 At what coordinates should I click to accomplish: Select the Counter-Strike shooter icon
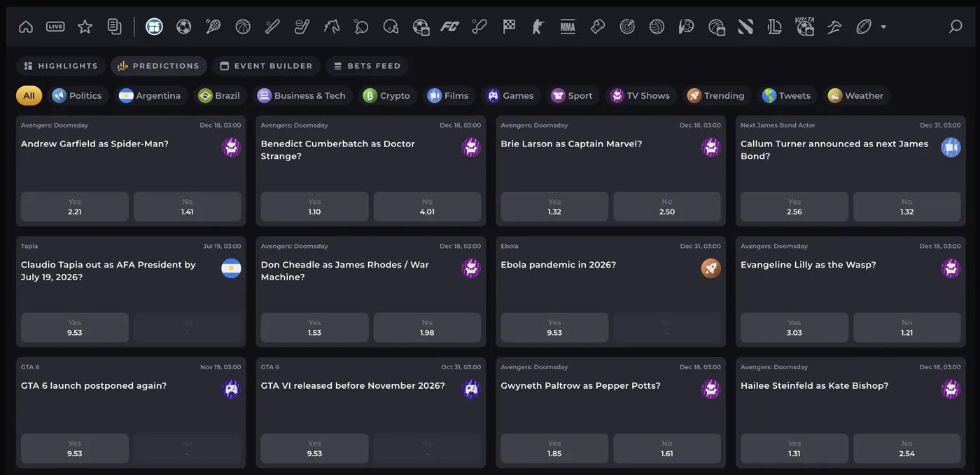538,27
